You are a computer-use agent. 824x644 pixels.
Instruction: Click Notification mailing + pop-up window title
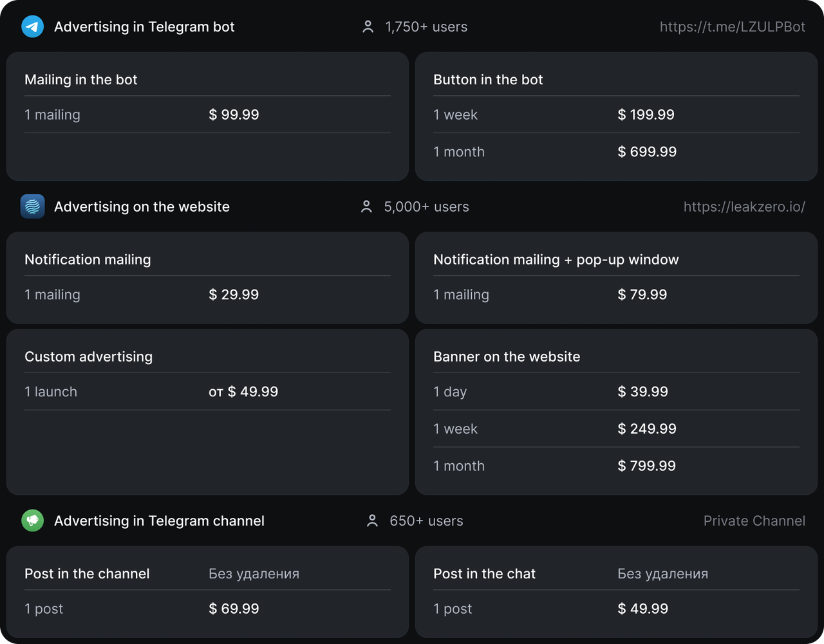[556, 259]
